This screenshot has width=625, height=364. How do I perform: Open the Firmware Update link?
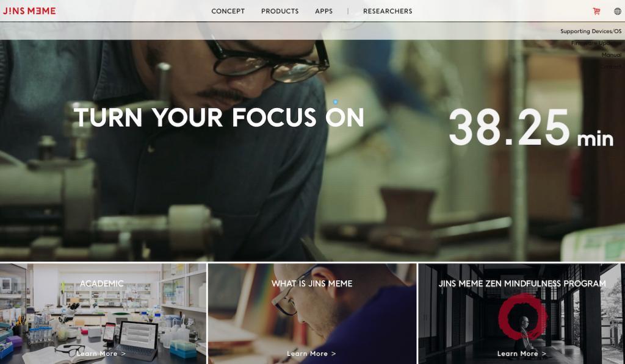[x=596, y=43]
